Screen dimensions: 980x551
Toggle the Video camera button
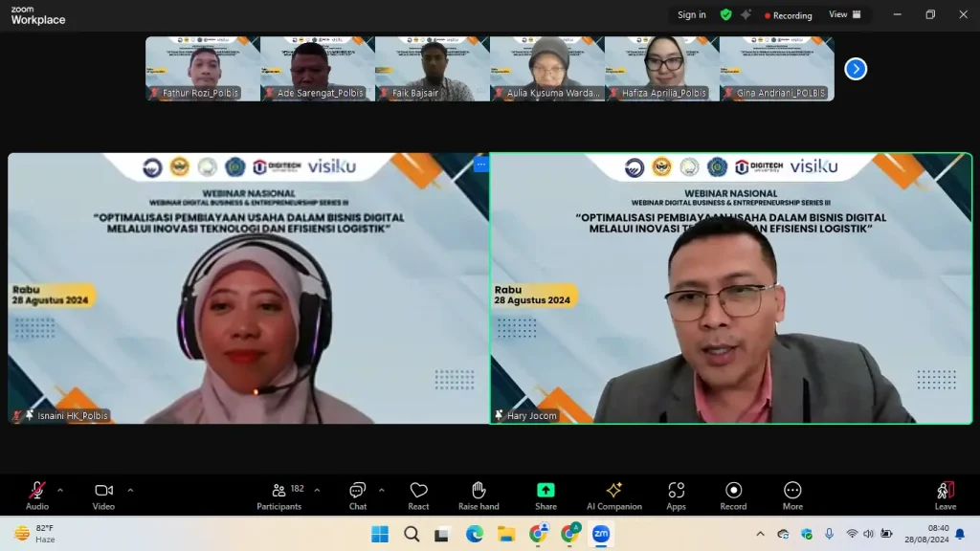click(x=103, y=495)
